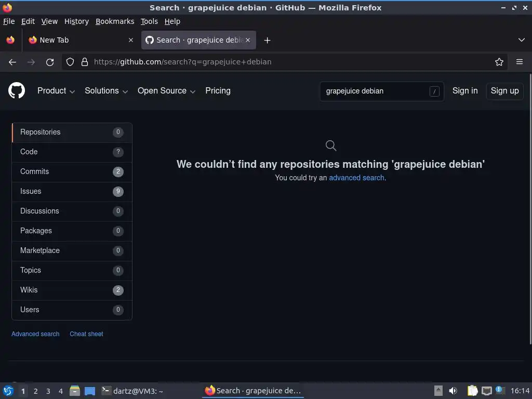This screenshot has height=399, width=532.
Task: Switch to the New Tab tab
Action: [79, 40]
